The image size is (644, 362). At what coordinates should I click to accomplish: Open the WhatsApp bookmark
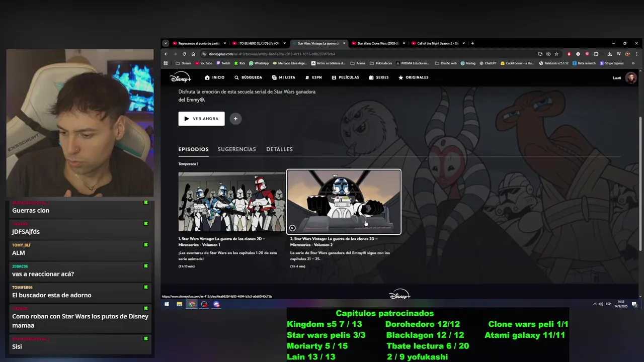[x=259, y=63]
